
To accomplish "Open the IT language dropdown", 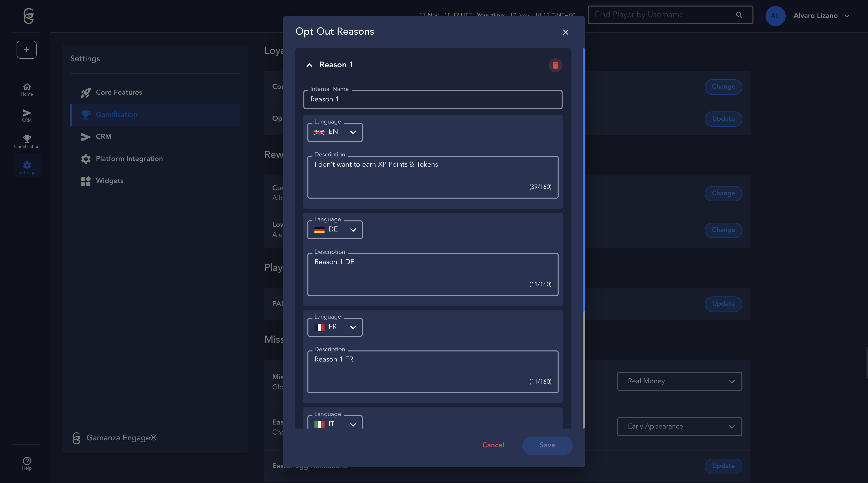I will click(x=335, y=424).
